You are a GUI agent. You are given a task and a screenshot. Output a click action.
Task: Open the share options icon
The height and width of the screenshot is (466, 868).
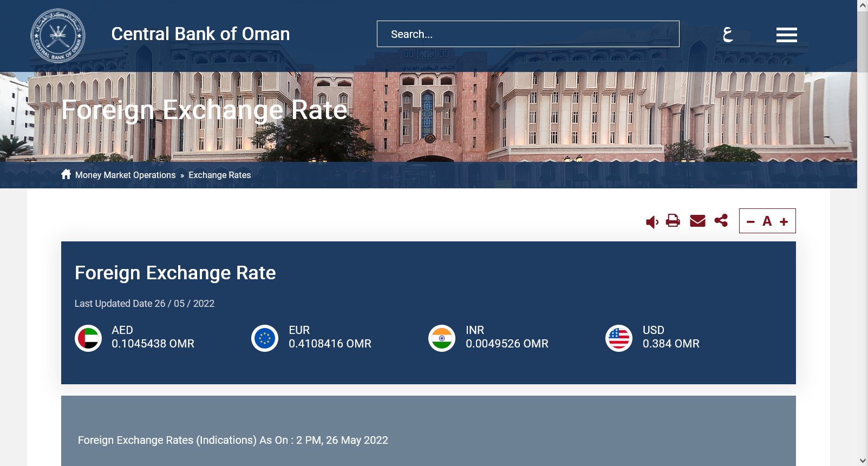pos(721,220)
